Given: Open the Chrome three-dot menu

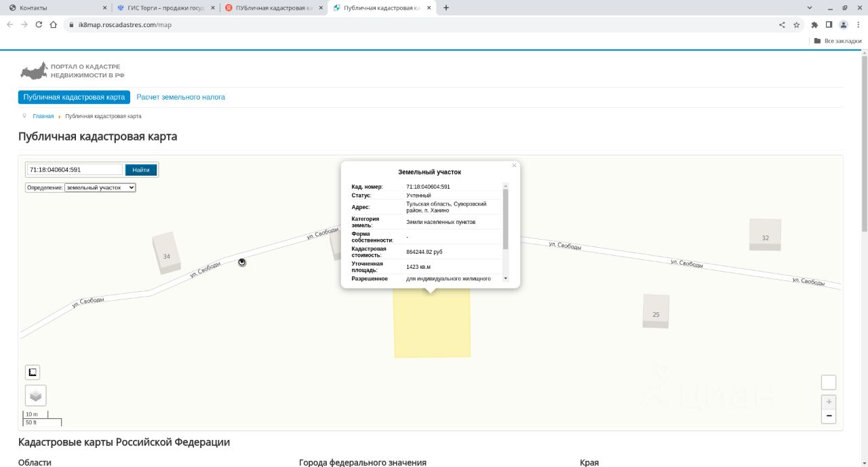Looking at the screenshot, I should tap(859, 25).
